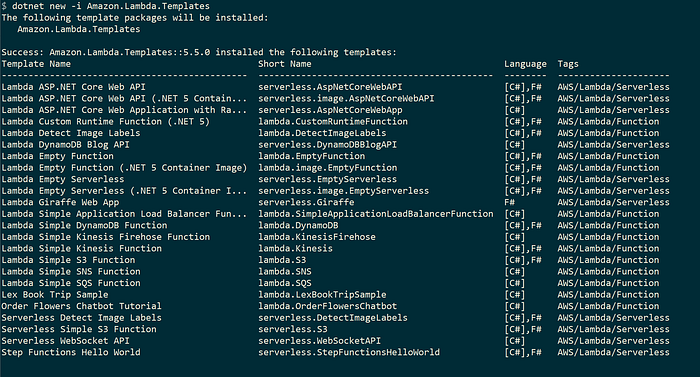Click 'lambda.S3' short name
700x377 pixels.
tap(282, 260)
